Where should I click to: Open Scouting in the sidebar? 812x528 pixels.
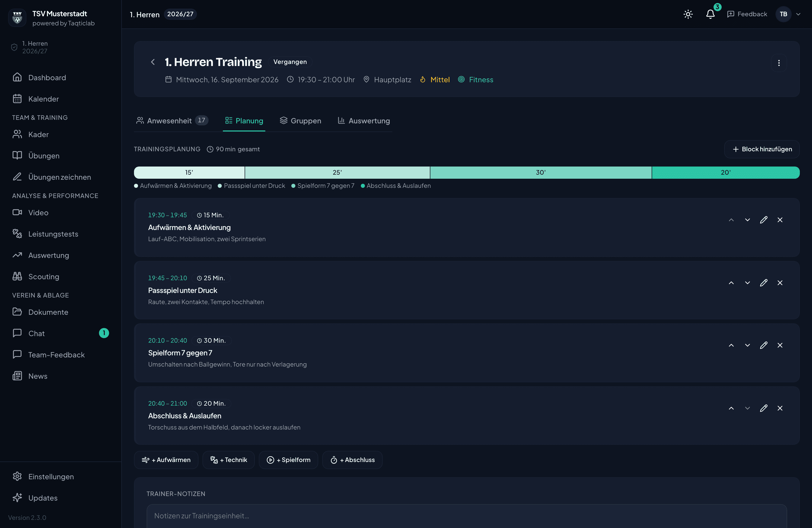tap(61, 277)
